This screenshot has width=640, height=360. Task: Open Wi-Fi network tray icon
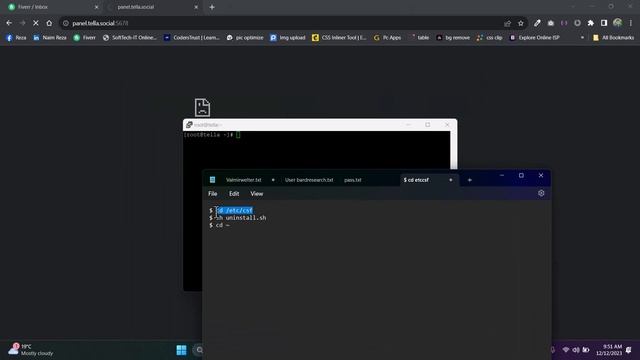pos(566,350)
